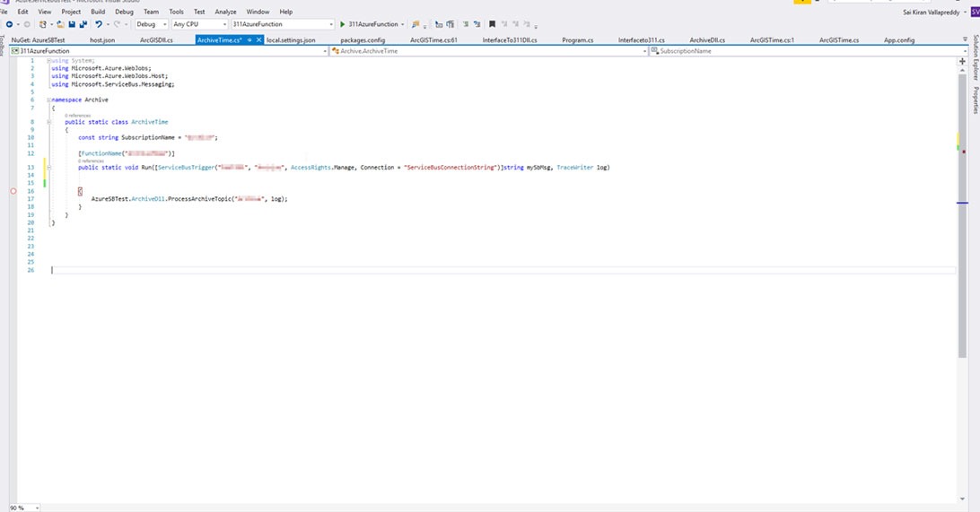Save the current file with Save icon
Screen dimensions: 980x512
click(72, 24)
